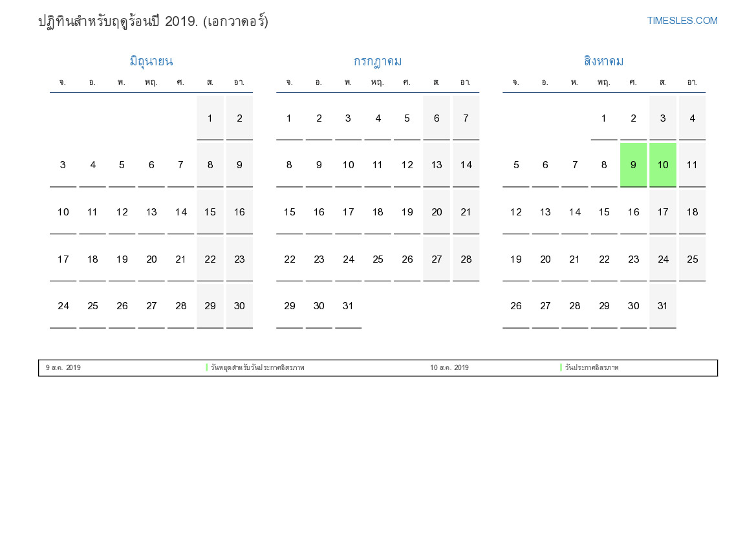Pick day 22 in the สิงหาคม calendar
756x535 pixels.
click(604, 259)
